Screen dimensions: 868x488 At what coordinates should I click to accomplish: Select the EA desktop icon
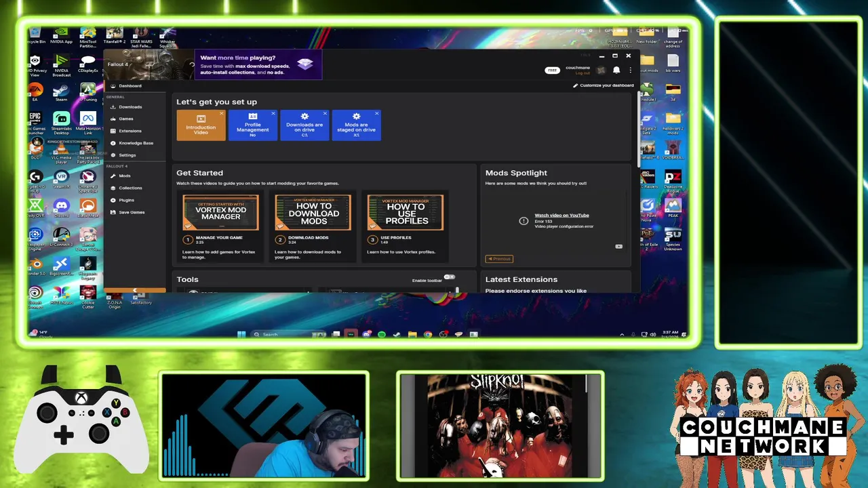point(35,94)
